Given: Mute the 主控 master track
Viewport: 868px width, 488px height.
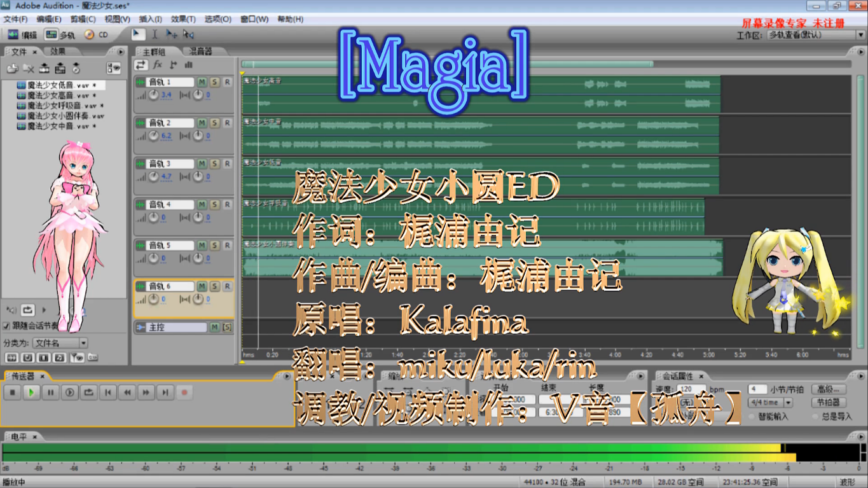Looking at the screenshot, I should [x=214, y=327].
